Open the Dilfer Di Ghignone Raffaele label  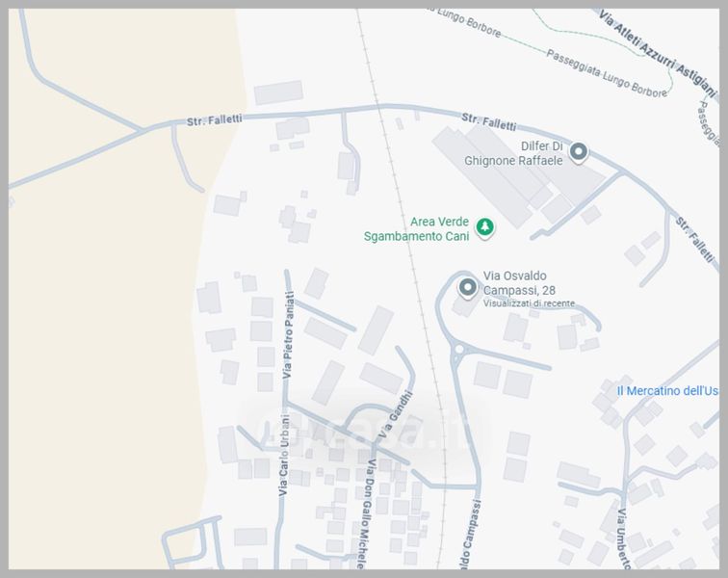click(x=513, y=153)
